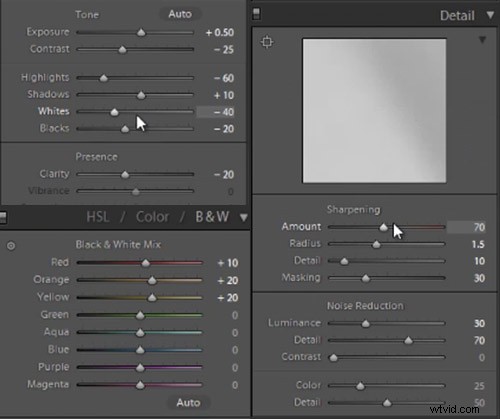Click the Luminance noise reduction slider handle

[x=366, y=323]
